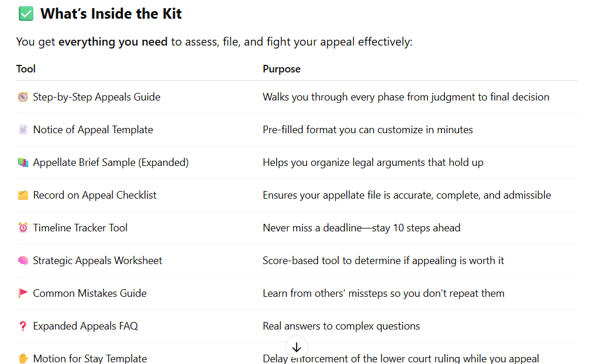The width and height of the screenshot is (589, 364).
Task: Click the green checkmark icon beside the heading
Action: (x=26, y=14)
